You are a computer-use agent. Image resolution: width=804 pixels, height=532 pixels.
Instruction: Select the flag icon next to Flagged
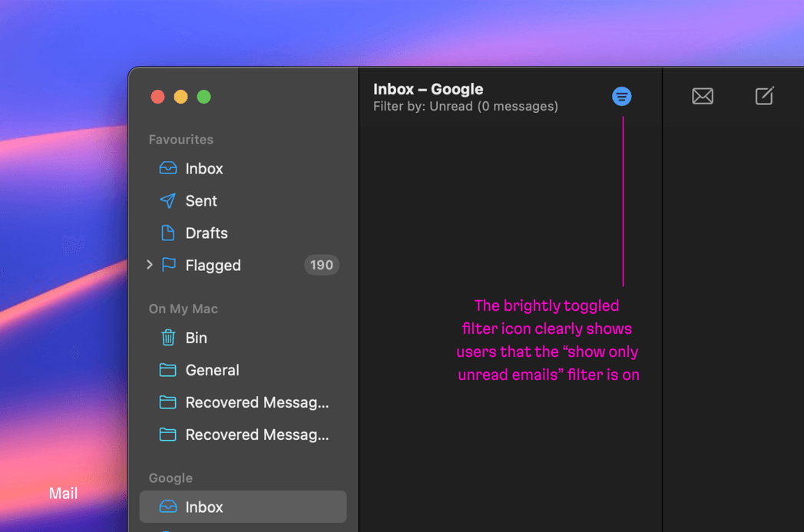pos(167,265)
